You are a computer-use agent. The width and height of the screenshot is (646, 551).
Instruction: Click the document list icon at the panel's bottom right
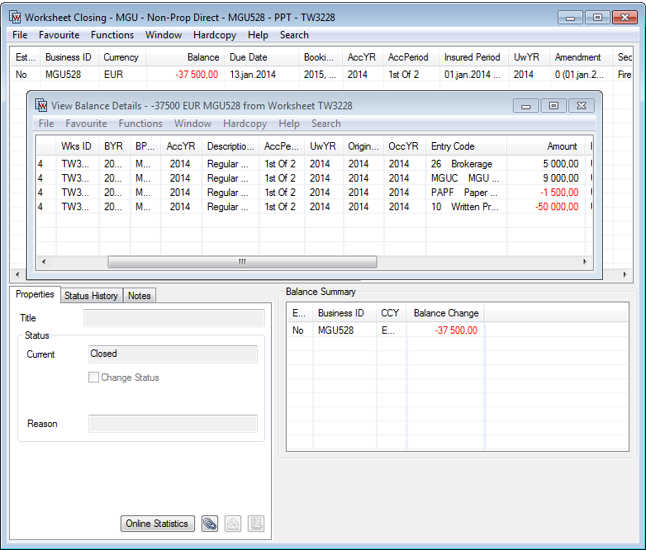click(256, 523)
